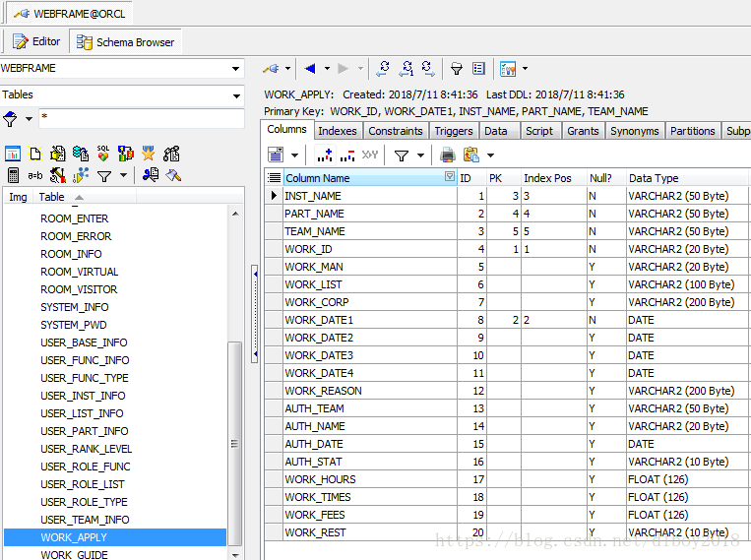Click the Alter table hand-and-document icon
Viewport: 751px width, 560px height.
(58, 154)
